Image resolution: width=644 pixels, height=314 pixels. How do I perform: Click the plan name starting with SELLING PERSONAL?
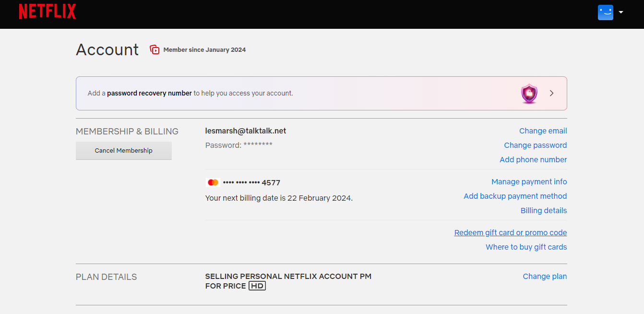tap(288, 281)
